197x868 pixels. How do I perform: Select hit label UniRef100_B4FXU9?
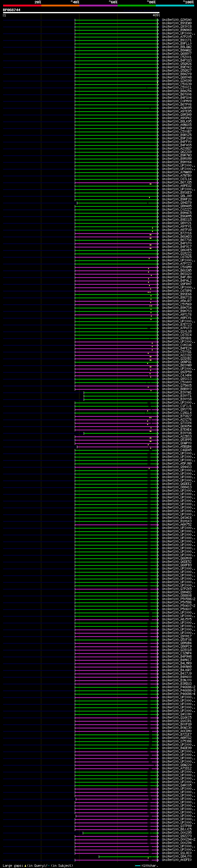point(176,128)
